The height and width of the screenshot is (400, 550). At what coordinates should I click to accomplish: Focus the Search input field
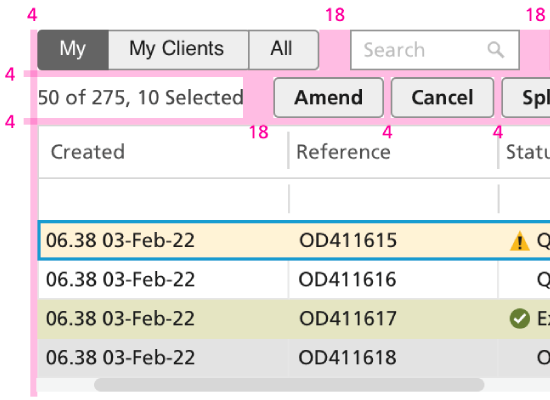click(435, 50)
